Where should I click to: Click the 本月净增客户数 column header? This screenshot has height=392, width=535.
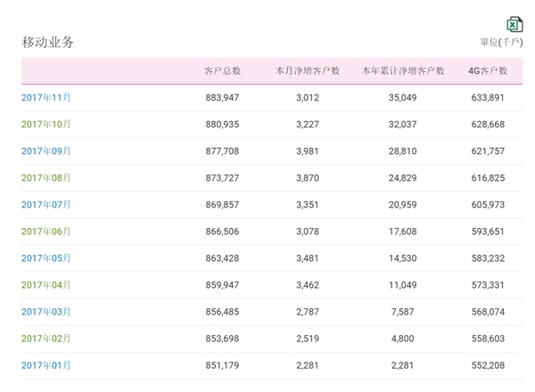[308, 71]
